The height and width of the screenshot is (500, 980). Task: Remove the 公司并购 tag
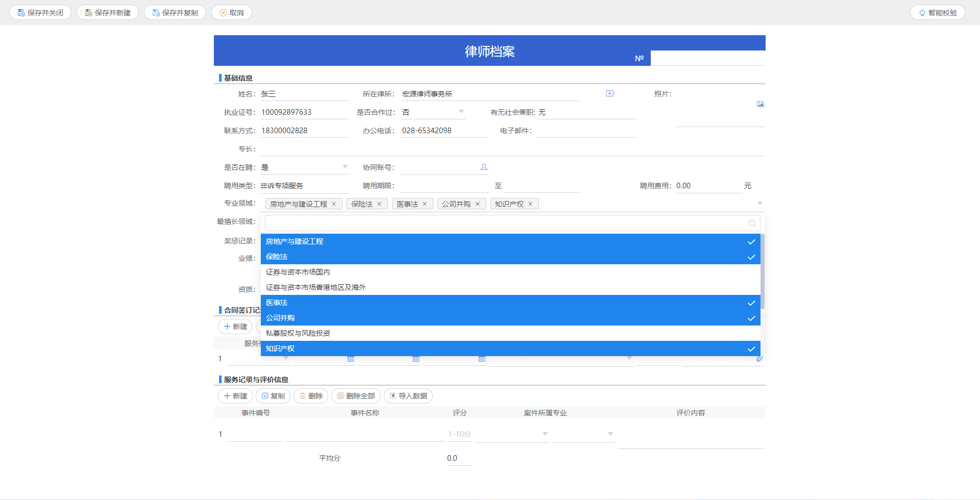coord(478,204)
